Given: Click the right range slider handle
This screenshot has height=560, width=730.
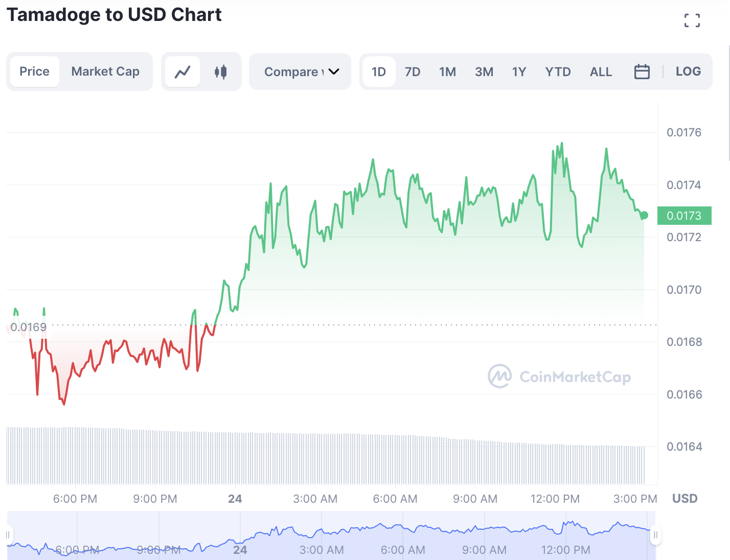Looking at the screenshot, I should coord(655,535).
